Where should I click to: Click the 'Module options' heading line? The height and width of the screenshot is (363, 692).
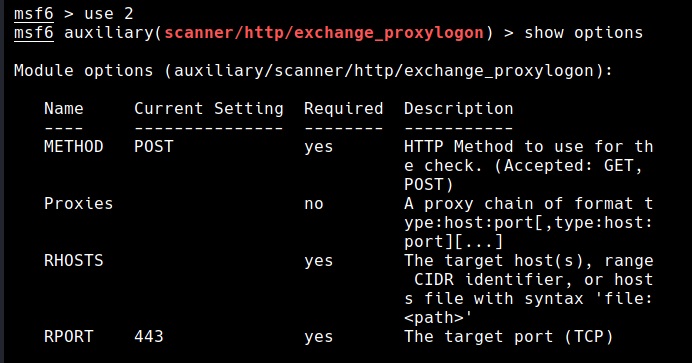click(313, 71)
